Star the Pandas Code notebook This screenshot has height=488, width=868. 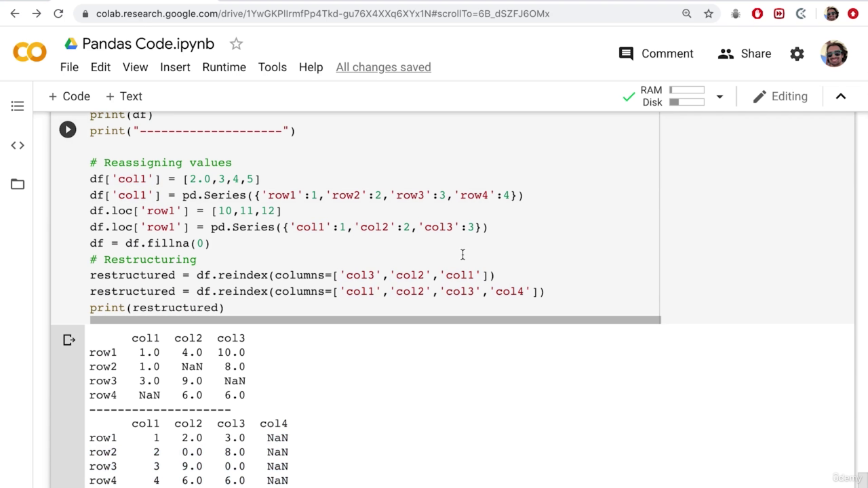236,44
